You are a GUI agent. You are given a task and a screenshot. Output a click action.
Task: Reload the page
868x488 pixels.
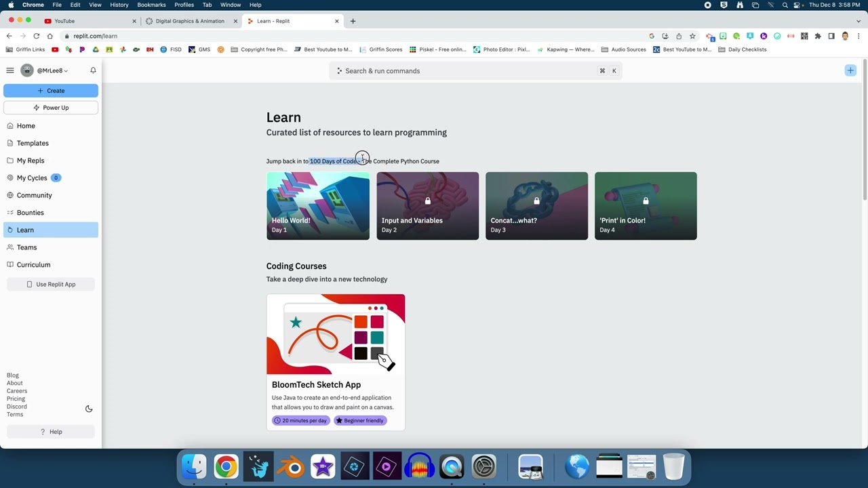click(36, 36)
